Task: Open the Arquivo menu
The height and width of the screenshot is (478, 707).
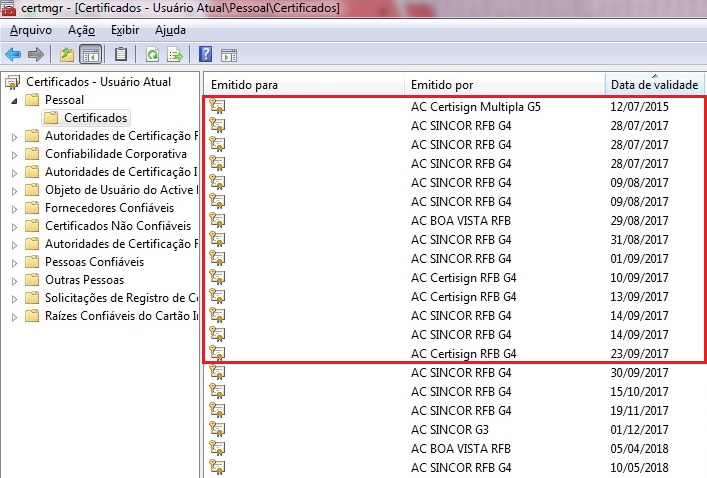Action: pos(31,30)
